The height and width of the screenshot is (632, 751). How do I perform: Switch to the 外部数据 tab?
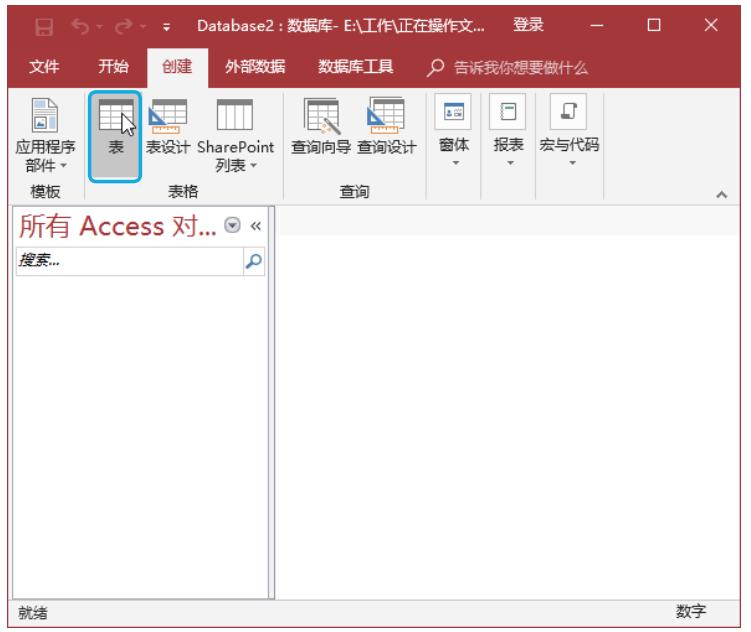255,67
